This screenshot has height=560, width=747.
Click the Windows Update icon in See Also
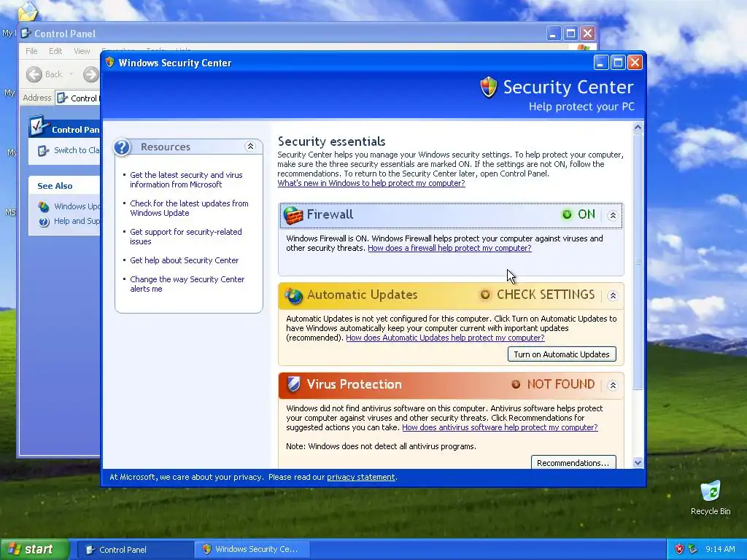(x=44, y=206)
